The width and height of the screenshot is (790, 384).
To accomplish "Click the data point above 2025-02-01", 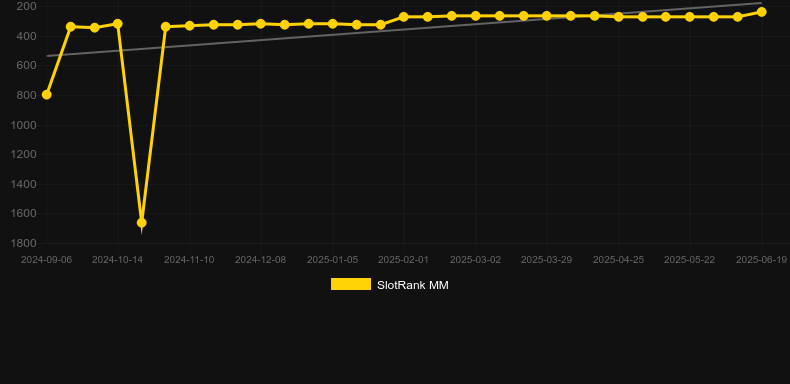I will (x=404, y=17).
